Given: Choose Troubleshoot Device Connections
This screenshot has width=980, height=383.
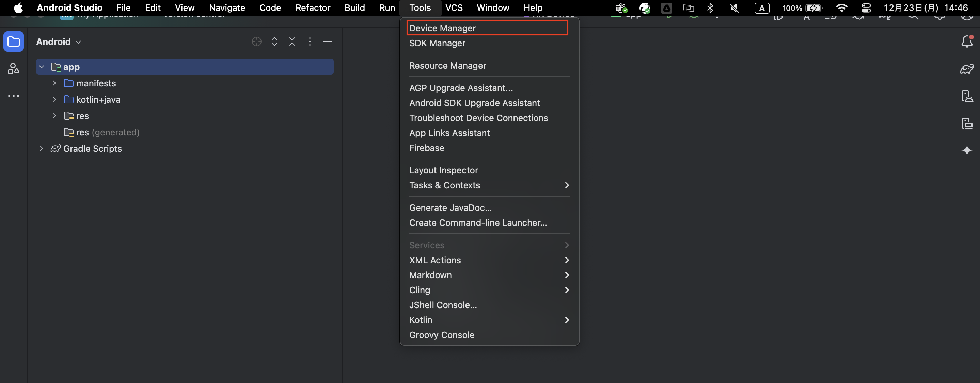Looking at the screenshot, I should click(x=489, y=118).
